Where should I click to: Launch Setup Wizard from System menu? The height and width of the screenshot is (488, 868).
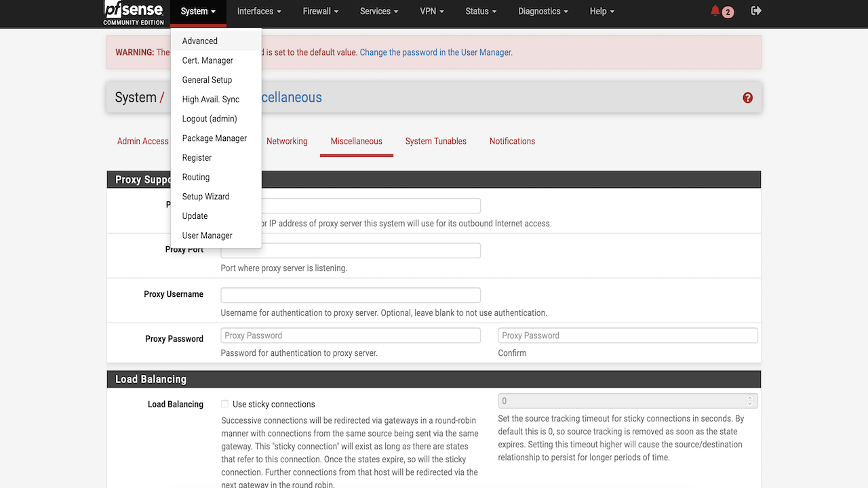click(x=216, y=197)
